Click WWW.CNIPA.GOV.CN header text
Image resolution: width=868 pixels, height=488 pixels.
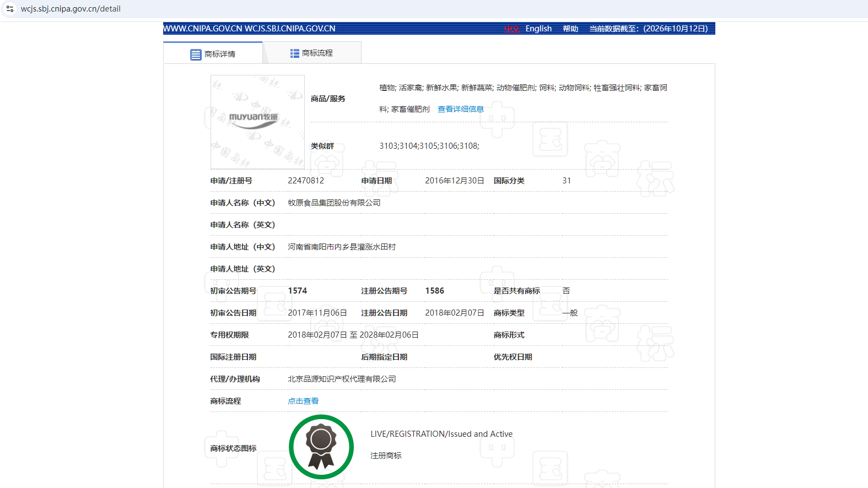203,29
